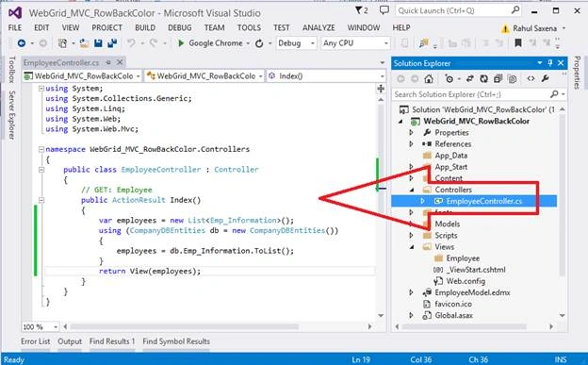Expand the Properties node in Solution Explorer
This screenshot has width=588, height=365.
click(x=411, y=133)
